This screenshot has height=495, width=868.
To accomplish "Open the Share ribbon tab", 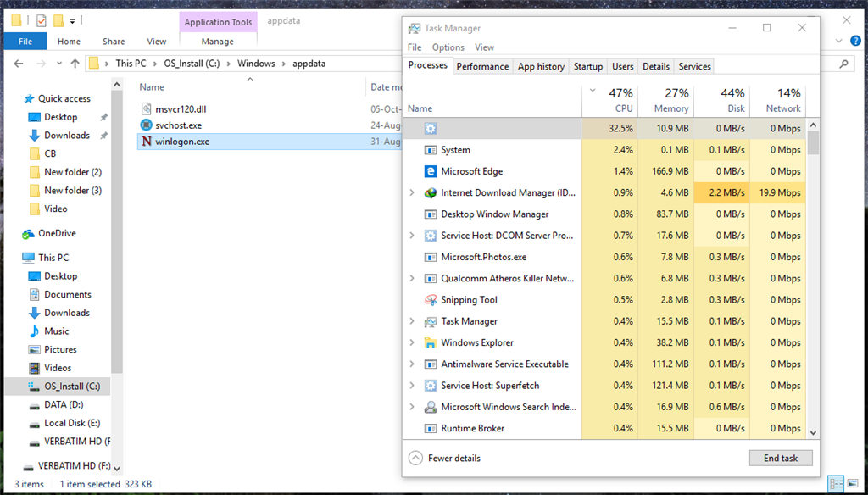I will tap(114, 42).
